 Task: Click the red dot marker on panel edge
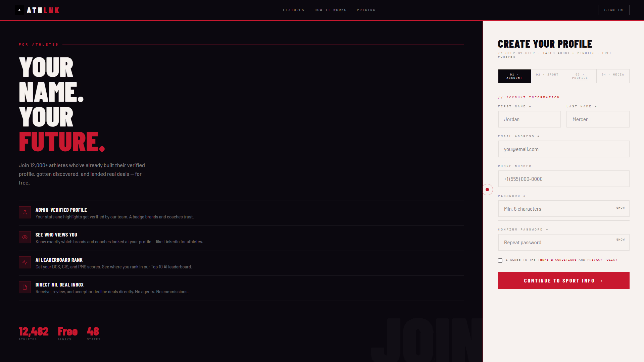[x=487, y=190]
